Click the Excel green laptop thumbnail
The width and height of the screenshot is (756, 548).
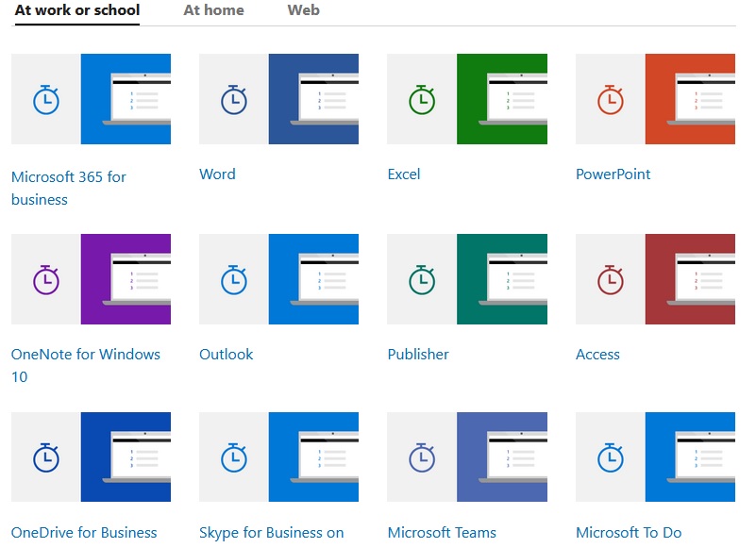pyautogui.click(x=502, y=99)
